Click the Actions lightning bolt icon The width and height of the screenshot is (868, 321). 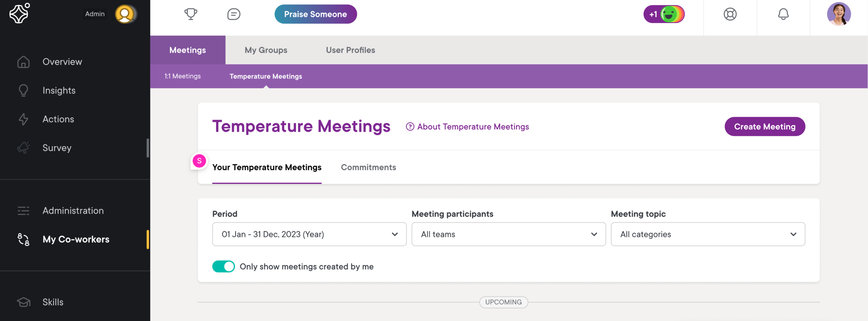click(x=23, y=119)
